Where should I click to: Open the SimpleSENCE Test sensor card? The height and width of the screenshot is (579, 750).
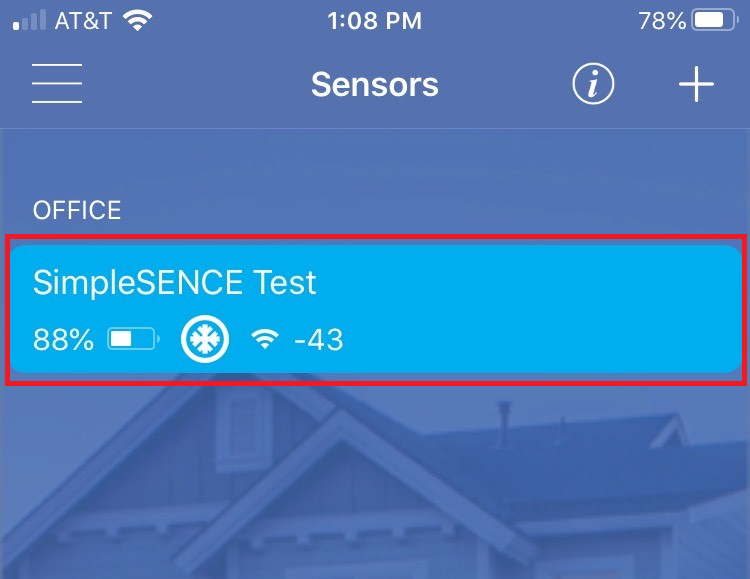375,309
